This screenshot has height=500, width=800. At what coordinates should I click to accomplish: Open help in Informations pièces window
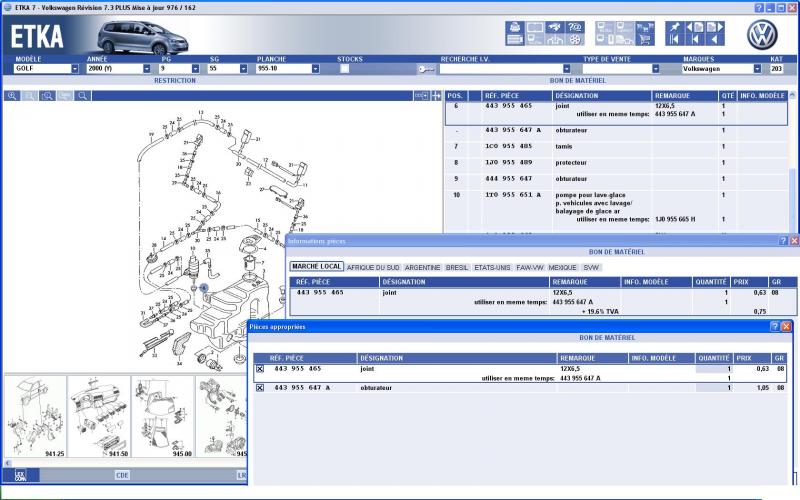(x=784, y=241)
